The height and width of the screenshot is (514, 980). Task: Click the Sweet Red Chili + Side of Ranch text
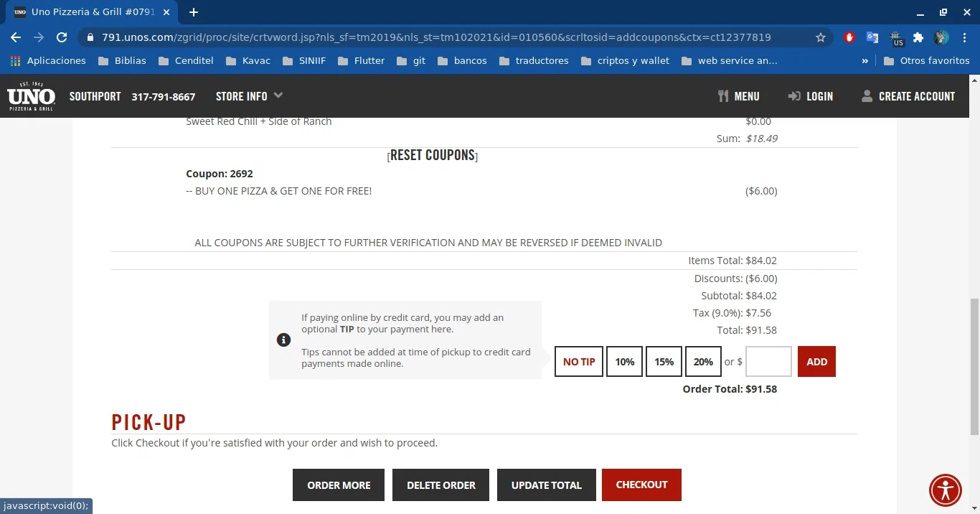coord(258,121)
